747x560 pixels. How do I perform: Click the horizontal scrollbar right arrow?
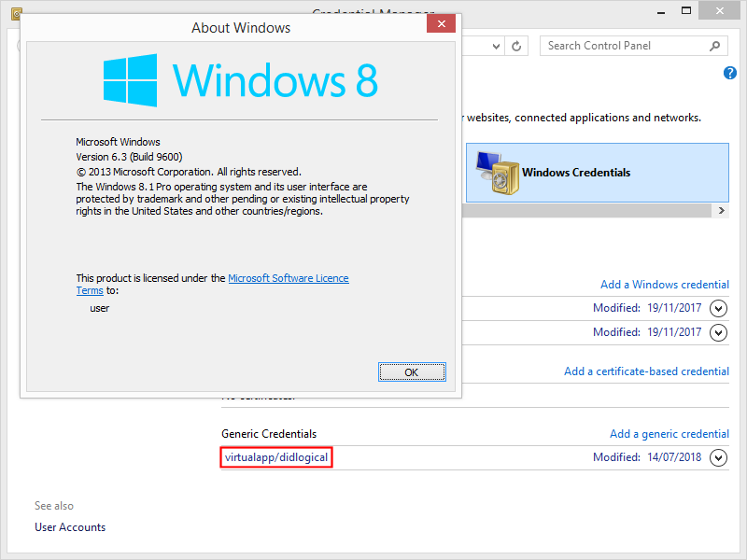click(x=722, y=211)
